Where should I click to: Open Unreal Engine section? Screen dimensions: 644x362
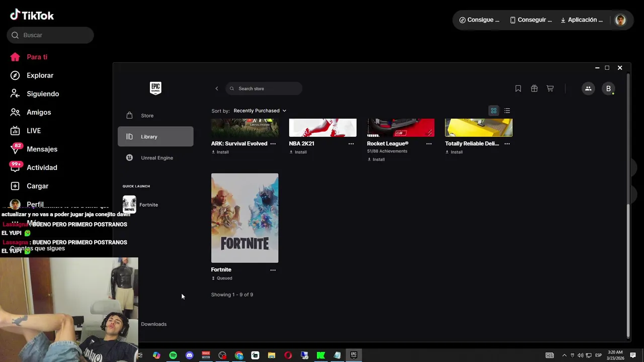coord(155,158)
